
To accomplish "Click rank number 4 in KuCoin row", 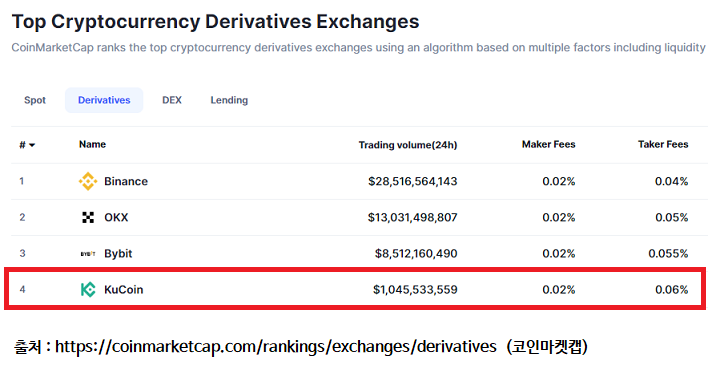I will 22,290.
